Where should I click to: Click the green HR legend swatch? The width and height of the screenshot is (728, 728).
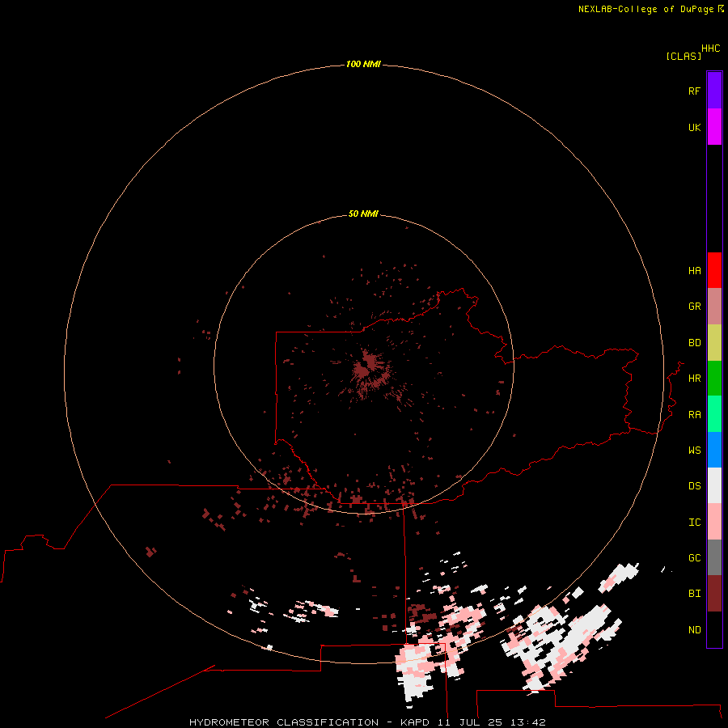[714, 379]
